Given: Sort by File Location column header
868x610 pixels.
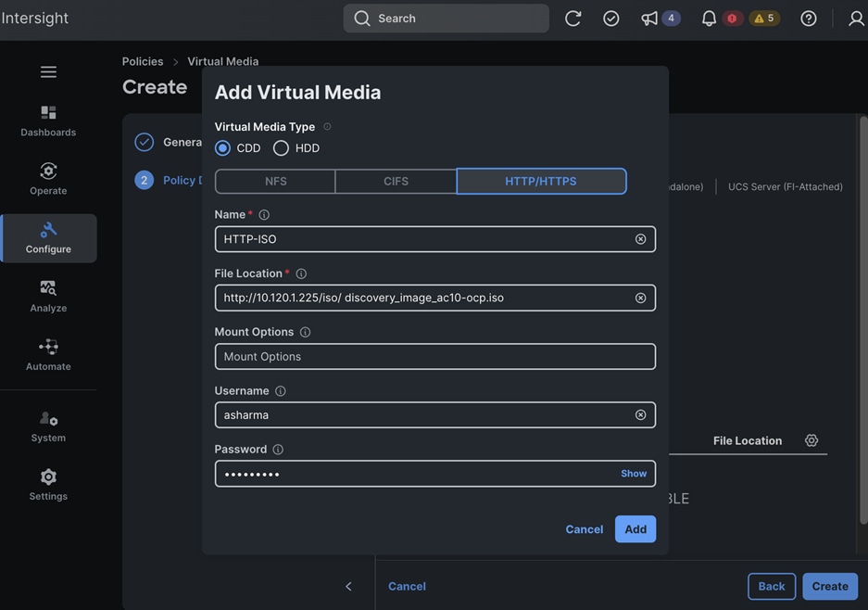Looking at the screenshot, I should click(x=748, y=441).
